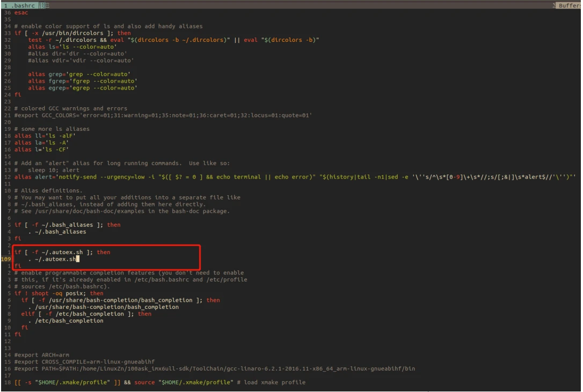Click 'if [ -f /usr/share/bash-completion/bash_completion ]' line
Viewport: 583px width, 392px height.
tap(120, 301)
